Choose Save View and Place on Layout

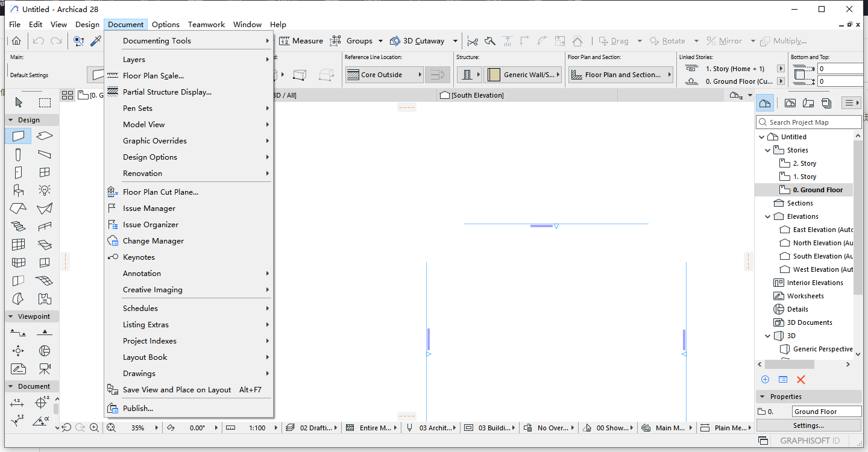click(188, 390)
